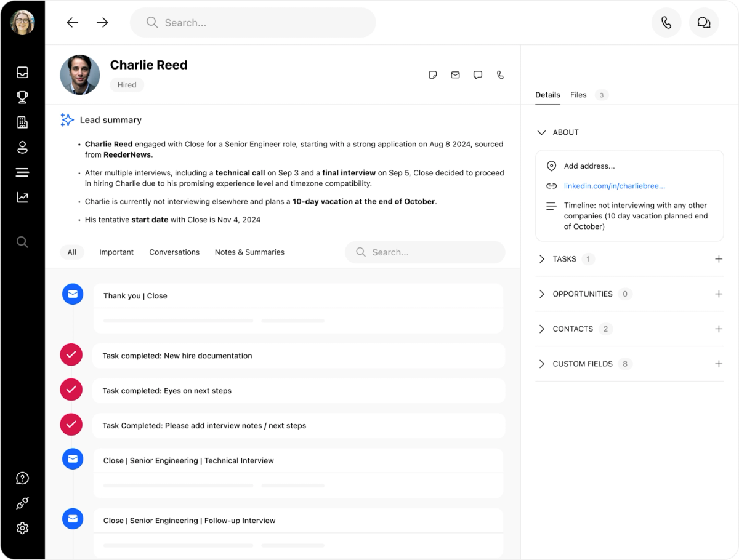The image size is (739, 560).
Task: Click the user profile avatar in sidebar
Action: pos(22,23)
